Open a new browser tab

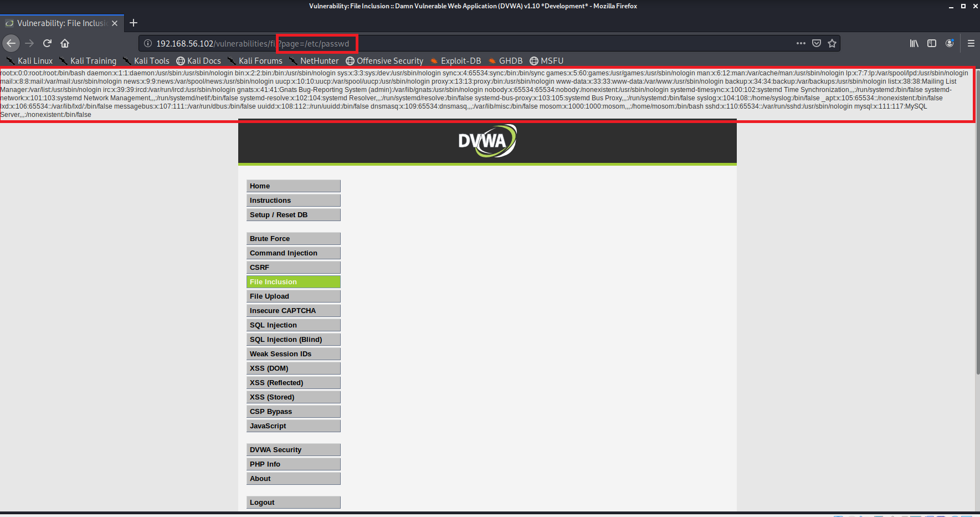tap(134, 23)
